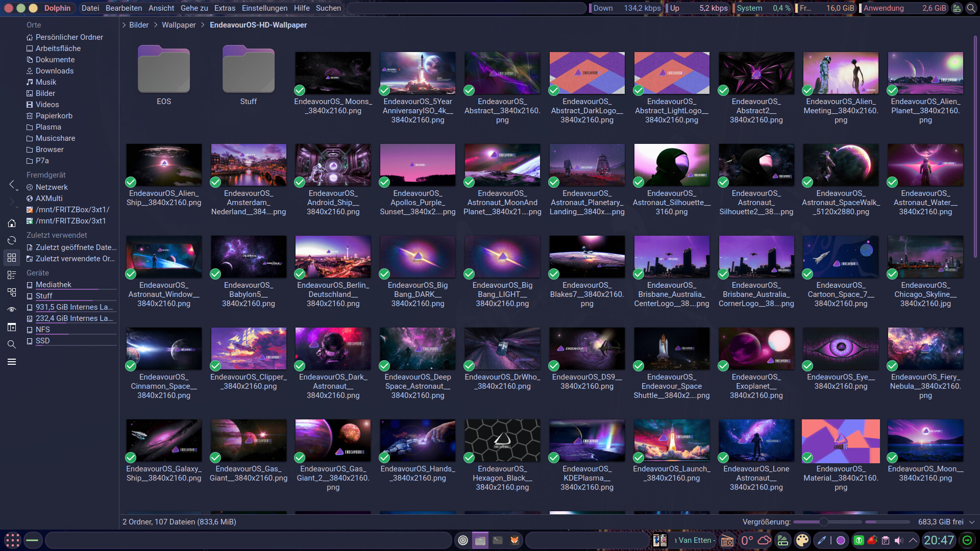Viewport: 980px width, 551px height.
Task: Open Dolphin file manager taskbar icon
Action: coord(480,540)
